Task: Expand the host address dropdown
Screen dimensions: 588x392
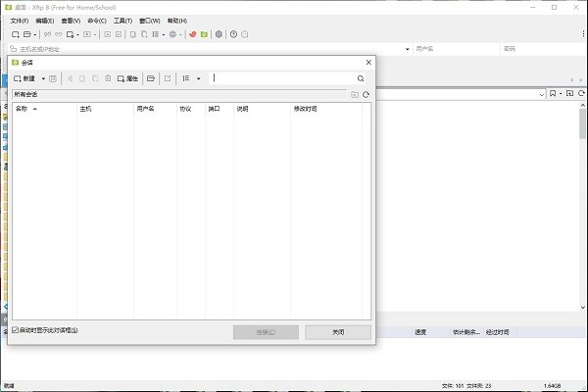Action: [x=407, y=48]
